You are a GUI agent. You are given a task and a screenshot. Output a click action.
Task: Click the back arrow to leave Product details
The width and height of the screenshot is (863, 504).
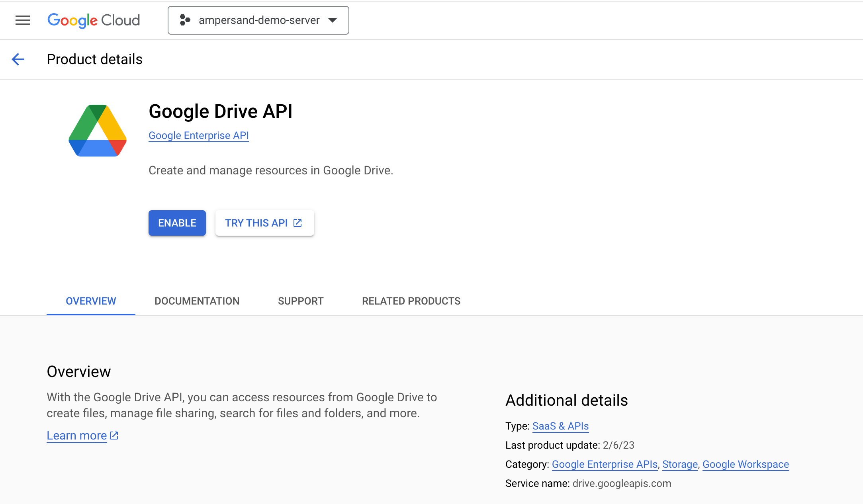pos(18,59)
